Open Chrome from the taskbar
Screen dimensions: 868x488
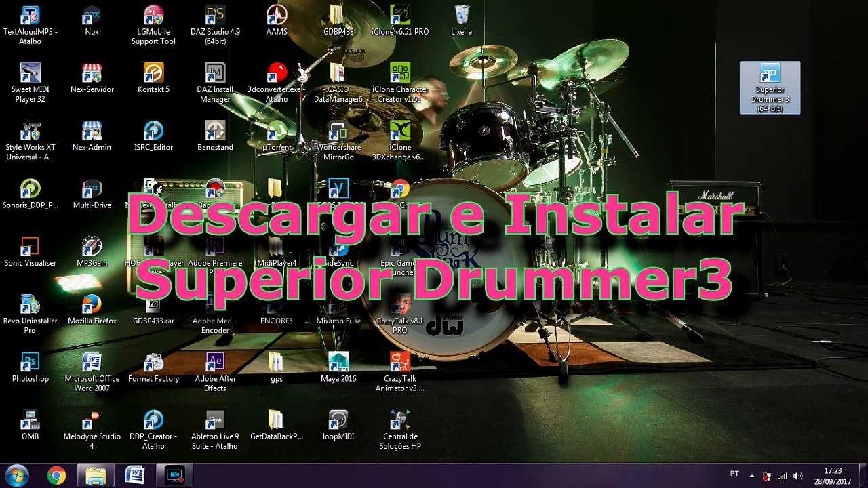click(56, 476)
